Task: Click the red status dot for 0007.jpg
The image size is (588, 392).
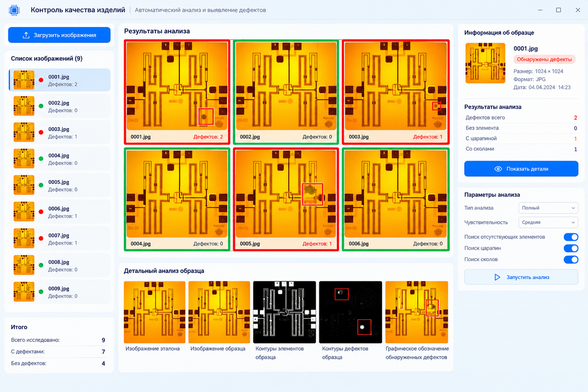Action: tap(41, 238)
